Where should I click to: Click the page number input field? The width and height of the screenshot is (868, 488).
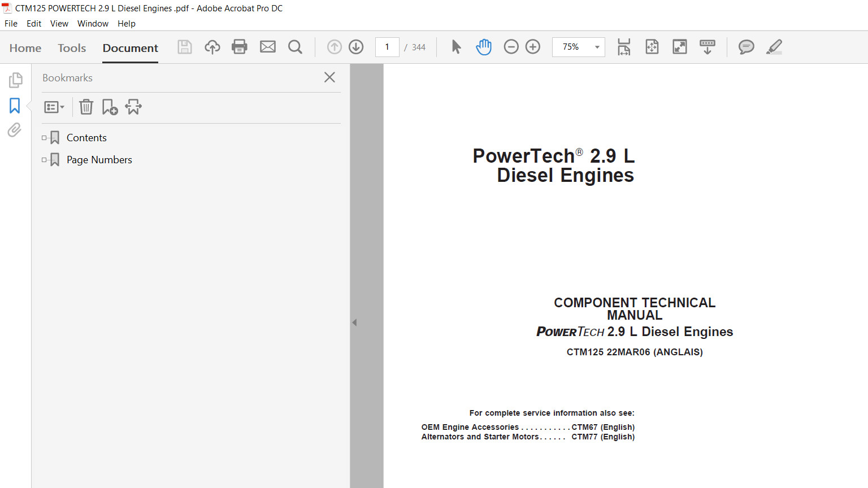[x=387, y=47]
